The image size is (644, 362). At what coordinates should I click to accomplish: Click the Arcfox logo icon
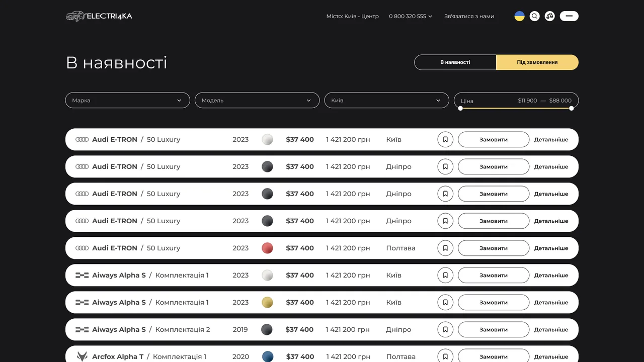(82, 356)
